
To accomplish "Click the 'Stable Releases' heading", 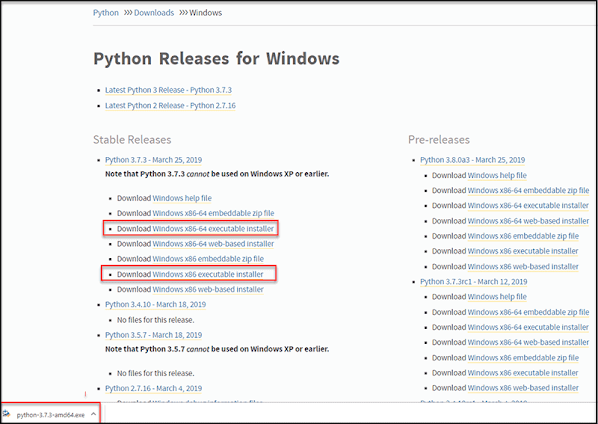I will pyautogui.click(x=132, y=140).
